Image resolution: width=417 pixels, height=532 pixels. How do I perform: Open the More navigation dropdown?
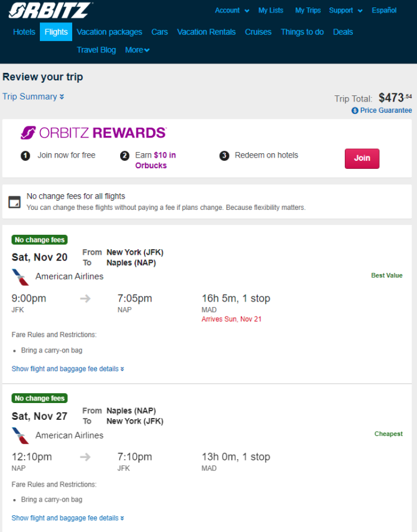(138, 50)
